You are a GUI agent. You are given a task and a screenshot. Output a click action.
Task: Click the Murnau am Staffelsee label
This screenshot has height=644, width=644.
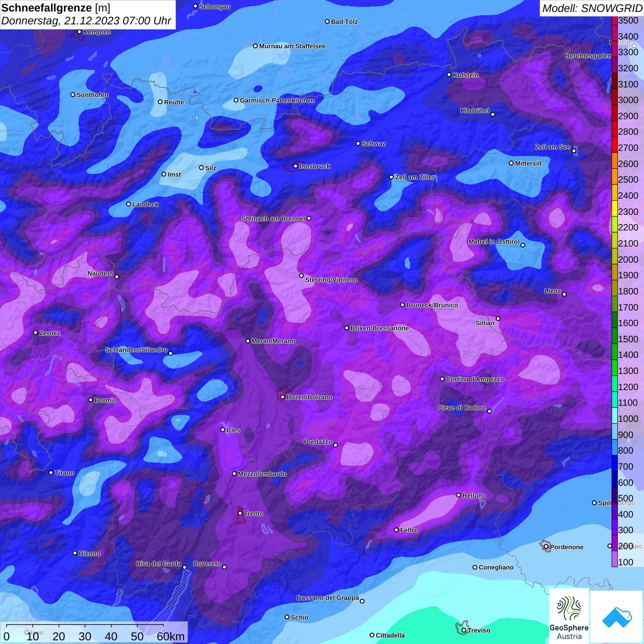pos(292,46)
